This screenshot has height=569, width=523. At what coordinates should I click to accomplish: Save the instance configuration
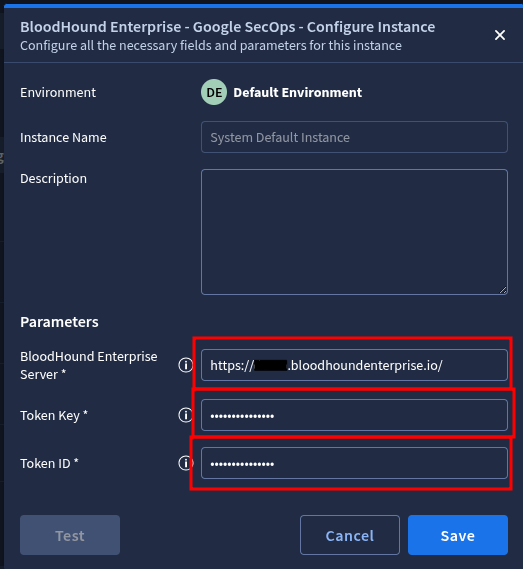[x=458, y=535]
